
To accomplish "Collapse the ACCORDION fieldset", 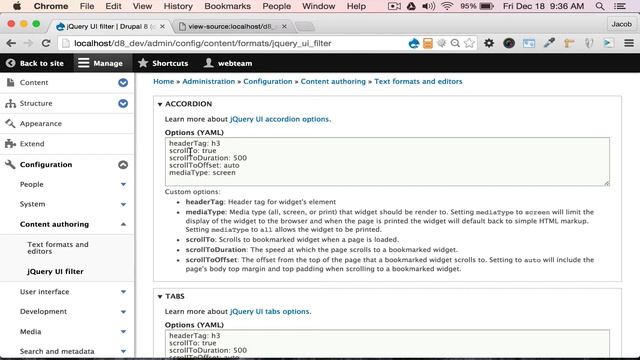I will pos(185,104).
